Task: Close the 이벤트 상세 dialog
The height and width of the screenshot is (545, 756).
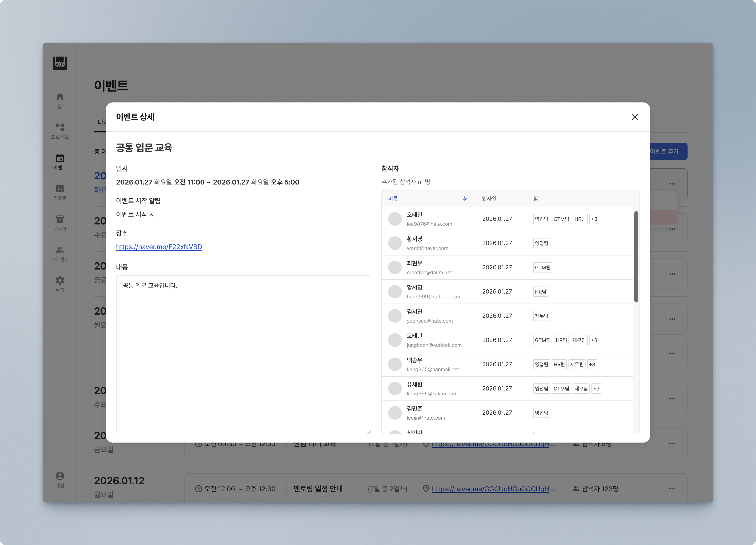Action: coord(634,117)
